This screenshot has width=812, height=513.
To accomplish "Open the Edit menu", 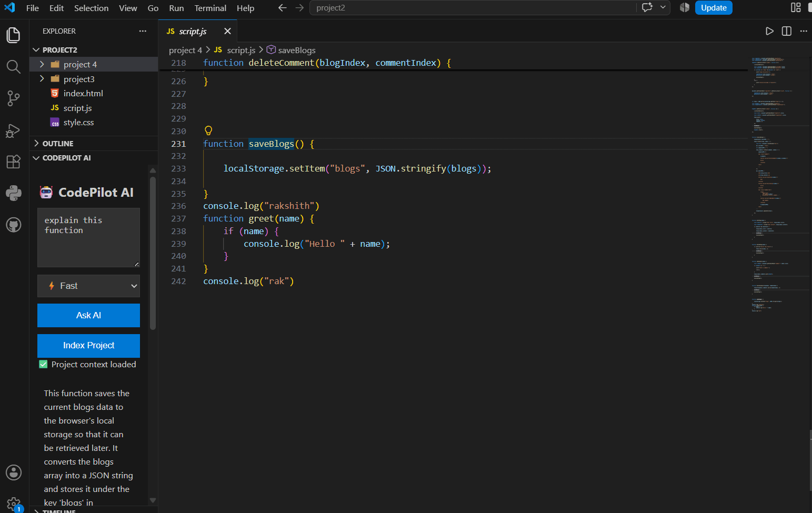I will [x=56, y=8].
